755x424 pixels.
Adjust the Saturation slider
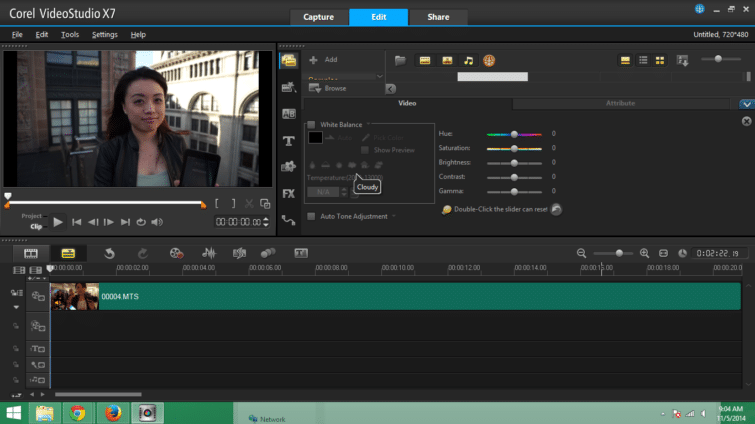pyautogui.click(x=514, y=149)
